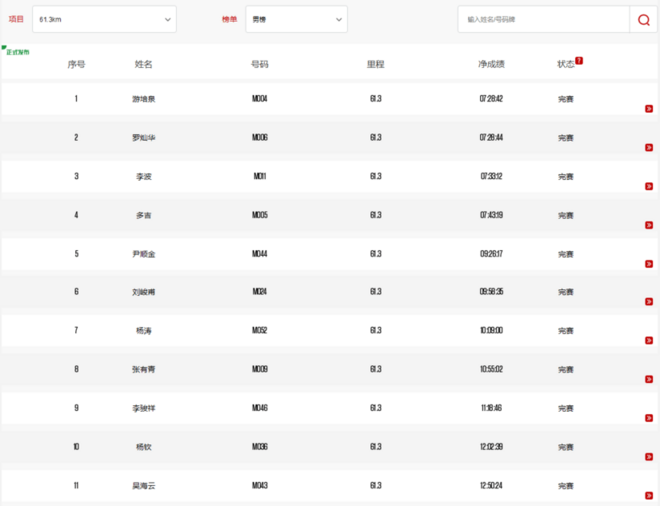This screenshot has width=660, height=506.
Task: Click red arrow icon on rank 4 row
Action: click(649, 225)
